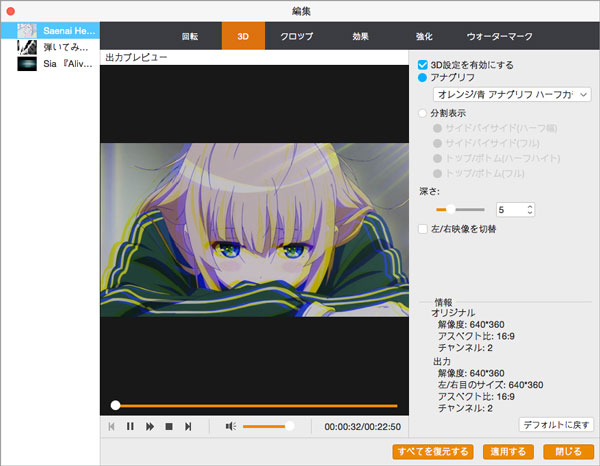Adjust the 深さ depth slider

point(460,209)
